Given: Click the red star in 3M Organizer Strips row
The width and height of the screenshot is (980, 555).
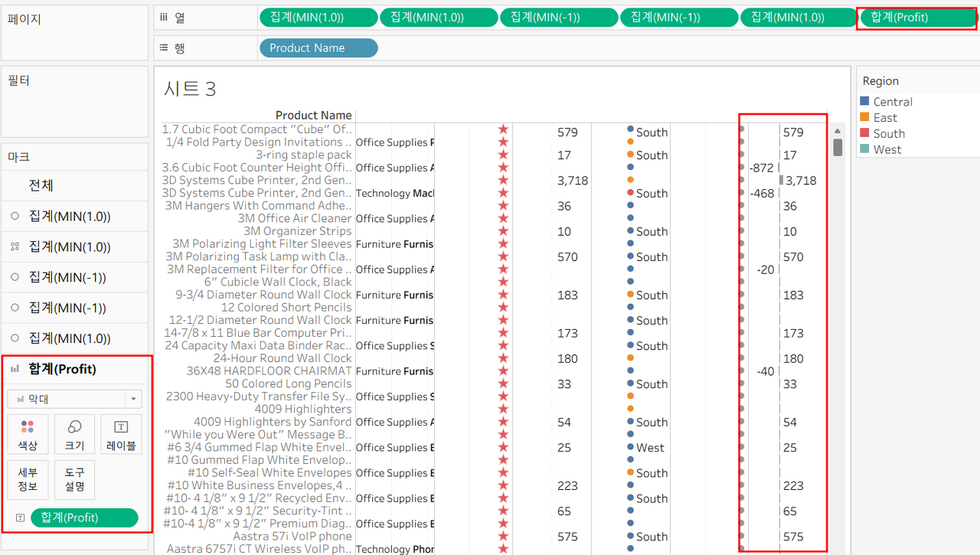Looking at the screenshot, I should (x=503, y=231).
